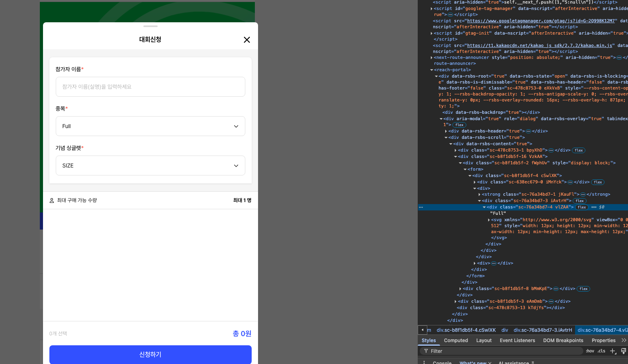Open the drawer kebab menu icon
This screenshot has width=628, height=364.
point(424,362)
